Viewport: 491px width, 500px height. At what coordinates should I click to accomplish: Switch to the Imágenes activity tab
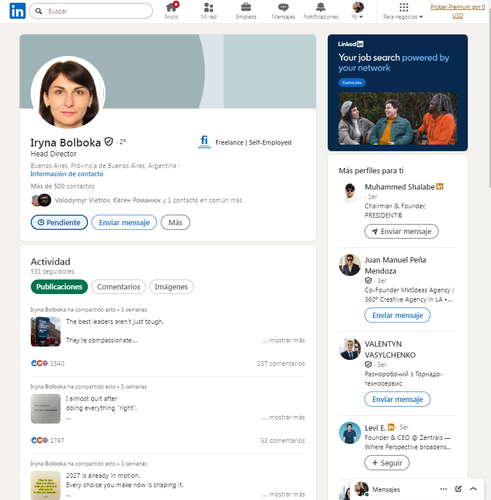click(171, 287)
